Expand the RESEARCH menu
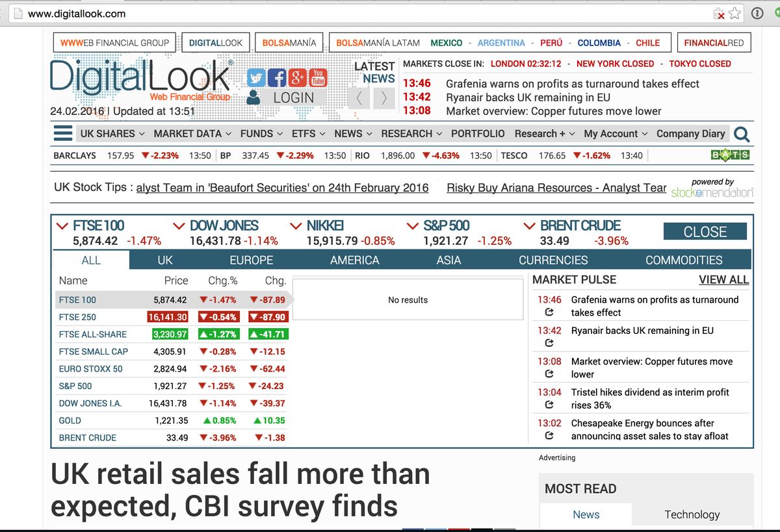The image size is (780, 532). tap(411, 133)
